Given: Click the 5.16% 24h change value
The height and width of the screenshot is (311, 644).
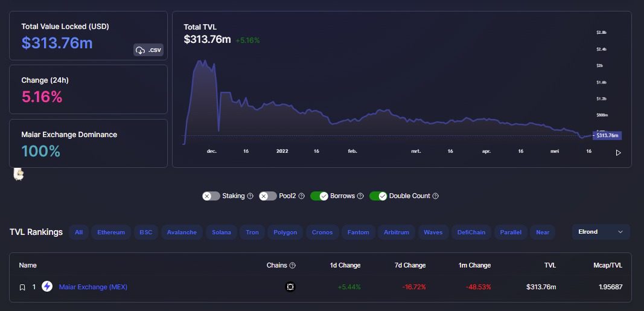Looking at the screenshot, I should click(x=42, y=97).
